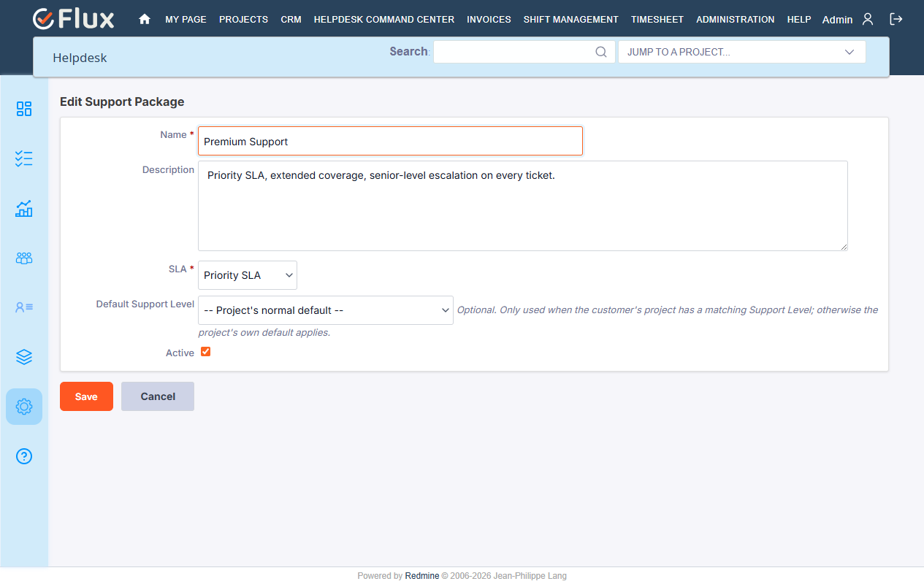Click the Helpdesk header title
The width and height of the screenshot is (924, 584).
coord(80,58)
